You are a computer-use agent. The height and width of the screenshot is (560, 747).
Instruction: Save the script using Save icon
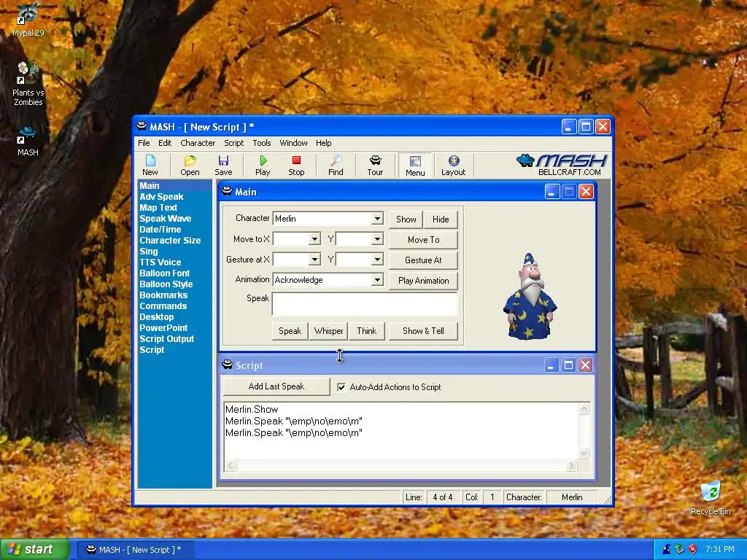tap(223, 166)
